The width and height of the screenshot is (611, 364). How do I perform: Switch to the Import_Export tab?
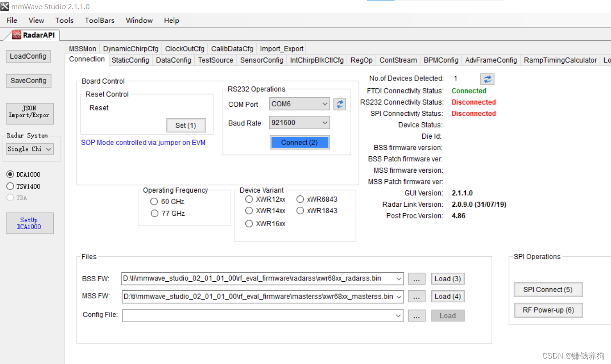(x=281, y=49)
